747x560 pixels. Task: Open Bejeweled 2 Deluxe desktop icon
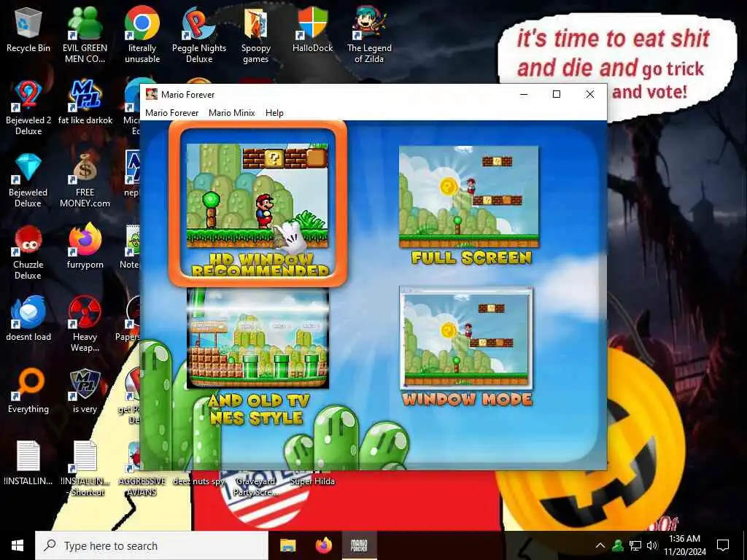click(x=28, y=108)
